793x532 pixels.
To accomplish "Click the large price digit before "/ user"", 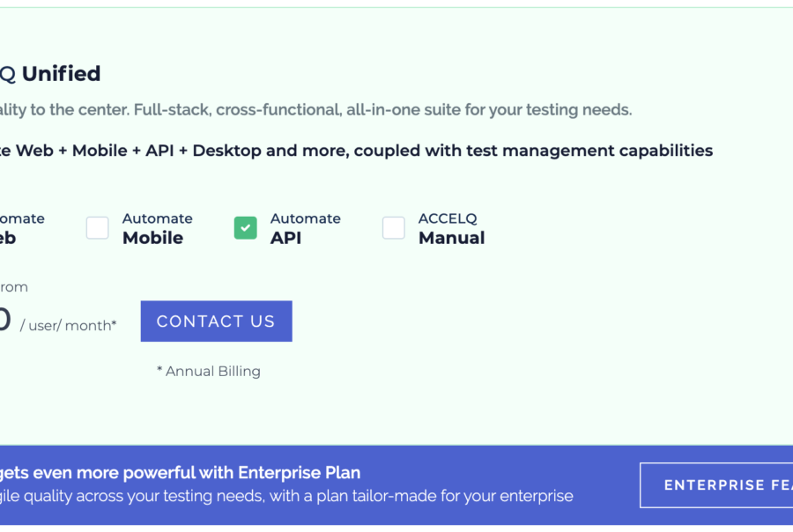I will point(4,320).
